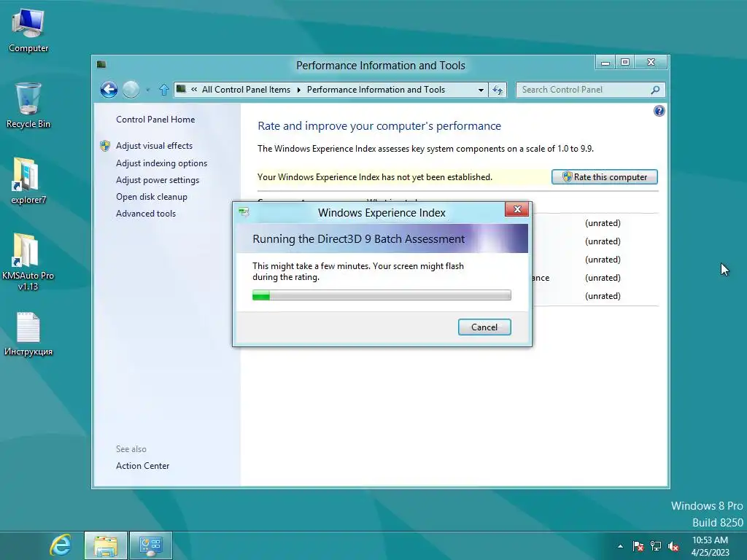Expand breadcrumb arrow after All Control Panel Items
This screenshot has height=560, width=747.
click(x=298, y=90)
